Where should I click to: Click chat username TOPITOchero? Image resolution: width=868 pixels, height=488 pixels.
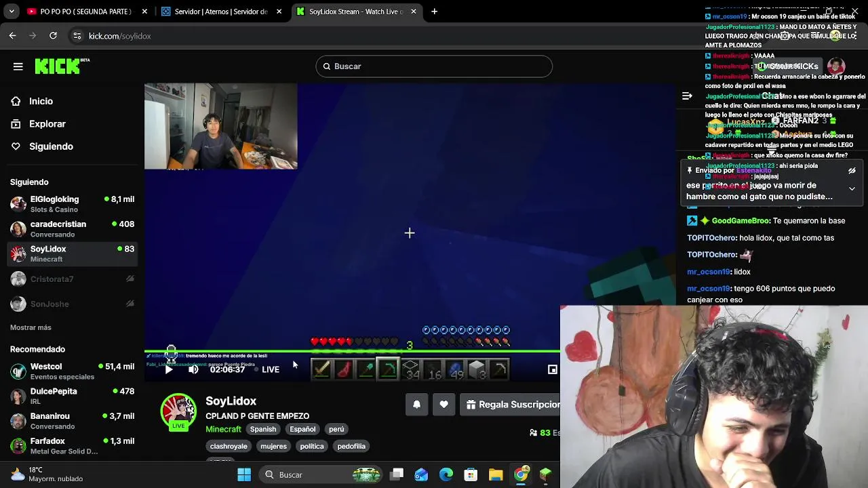(x=711, y=238)
